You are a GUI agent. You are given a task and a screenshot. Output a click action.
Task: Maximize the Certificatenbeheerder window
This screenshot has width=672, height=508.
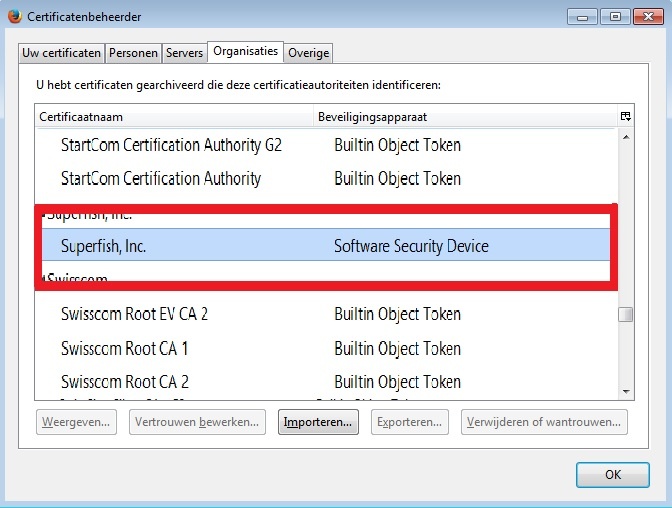tap(615, 17)
